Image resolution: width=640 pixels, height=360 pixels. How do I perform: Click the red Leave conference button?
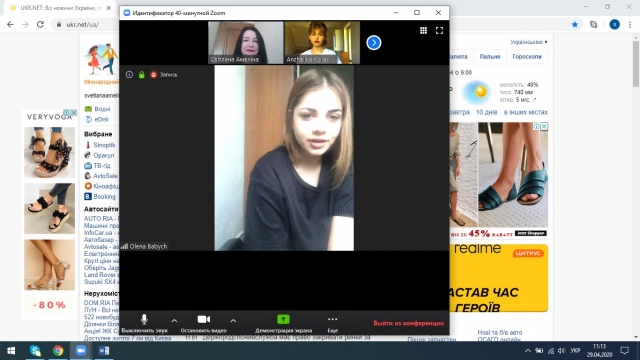pyautogui.click(x=408, y=323)
